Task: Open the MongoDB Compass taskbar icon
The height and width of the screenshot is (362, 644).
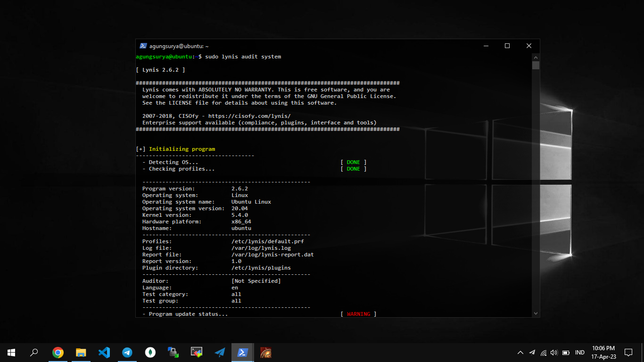Action: [x=150, y=352]
